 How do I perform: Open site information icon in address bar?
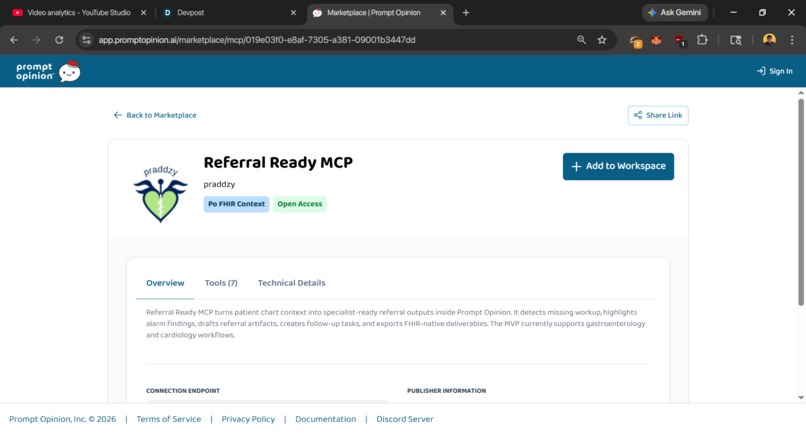coord(86,40)
